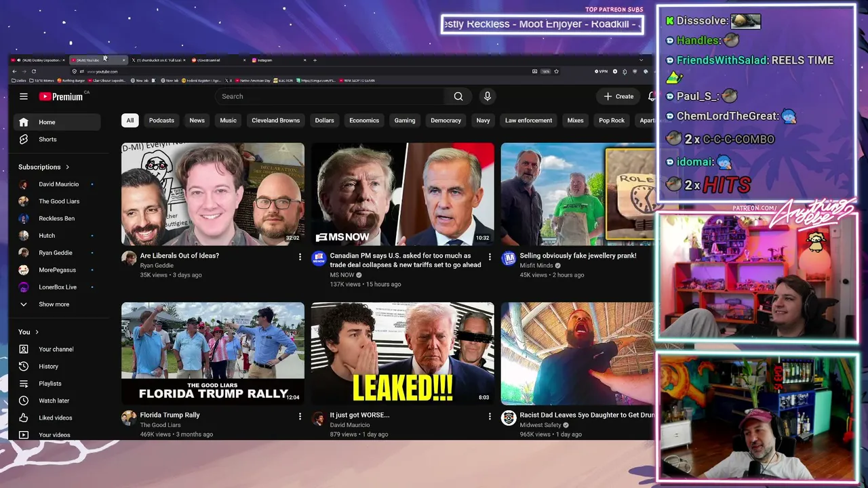The width and height of the screenshot is (868, 488).
Task: Select the News filter chip
Action: [x=197, y=121]
